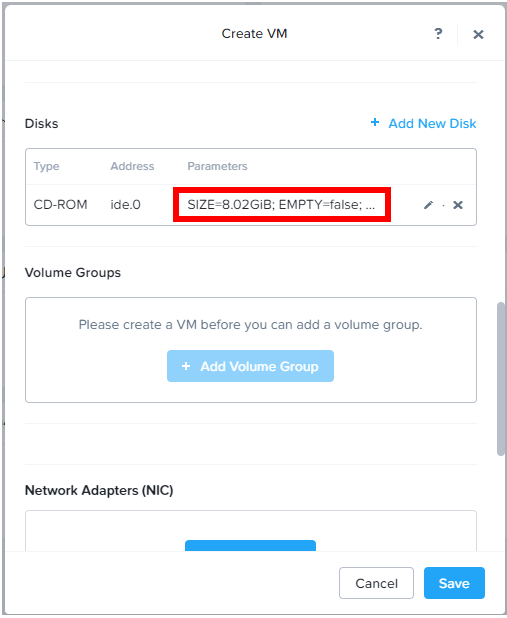Click the partially visible blue NIC button
507x618 pixels.
250,545
